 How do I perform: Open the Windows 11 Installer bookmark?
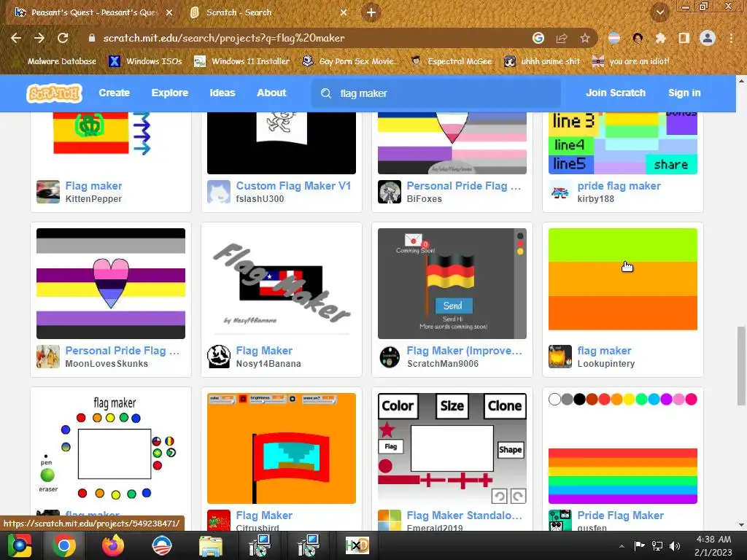tap(242, 61)
